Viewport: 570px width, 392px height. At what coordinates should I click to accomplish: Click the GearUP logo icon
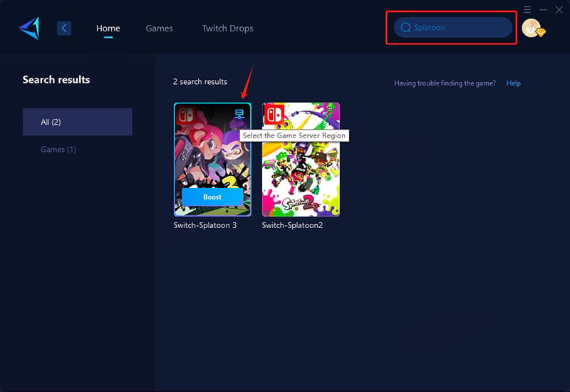[x=29, y=28]
